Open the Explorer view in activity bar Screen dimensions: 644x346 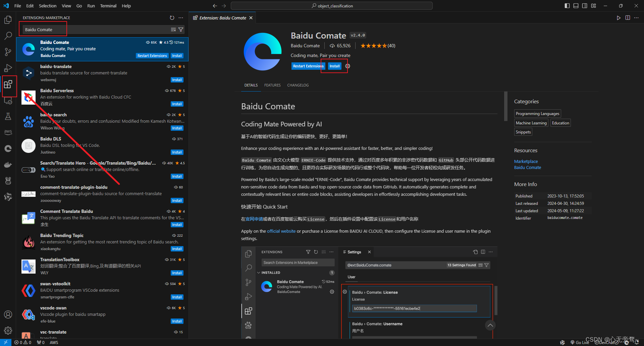8,20
